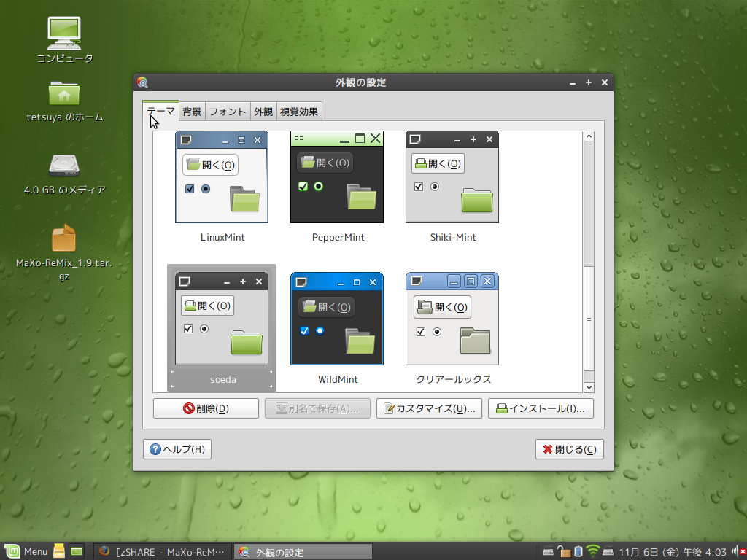This screenshot has width=747, height=560.
Task: Click the theme list scroll-up arrow
Action: coord(589,136)
